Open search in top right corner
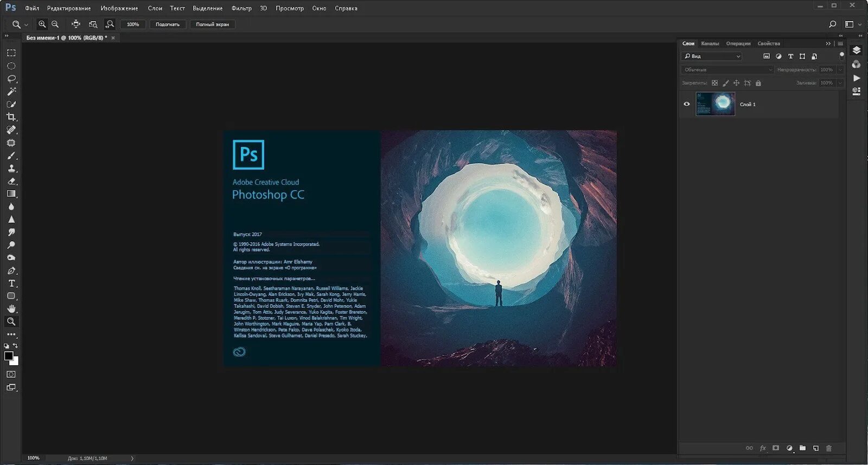 click(x=833, y=24)
